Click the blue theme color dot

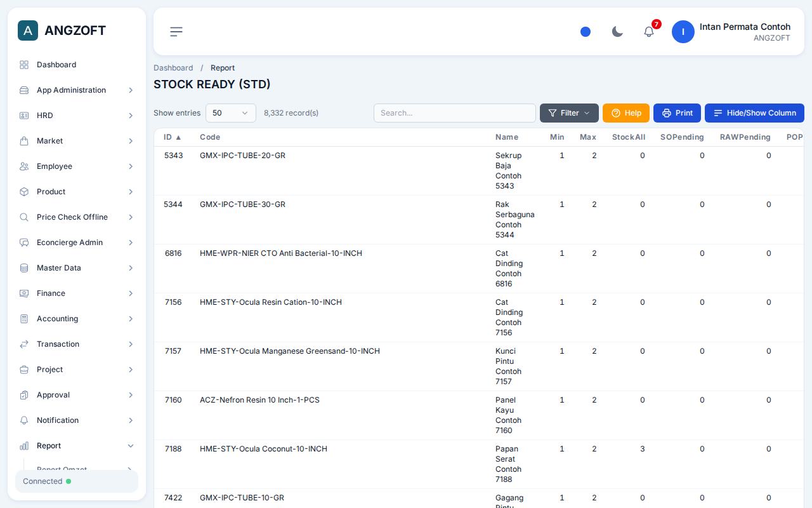pos(586,32)
